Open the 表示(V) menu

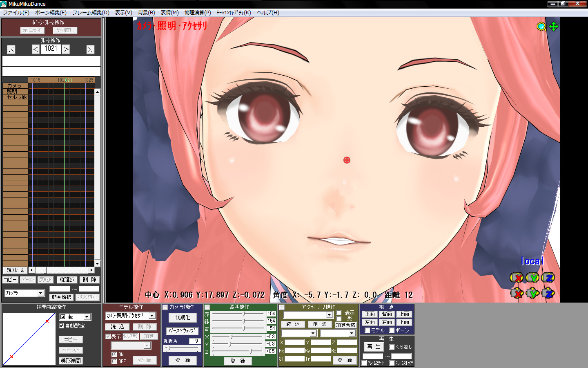tap(124, 13)
